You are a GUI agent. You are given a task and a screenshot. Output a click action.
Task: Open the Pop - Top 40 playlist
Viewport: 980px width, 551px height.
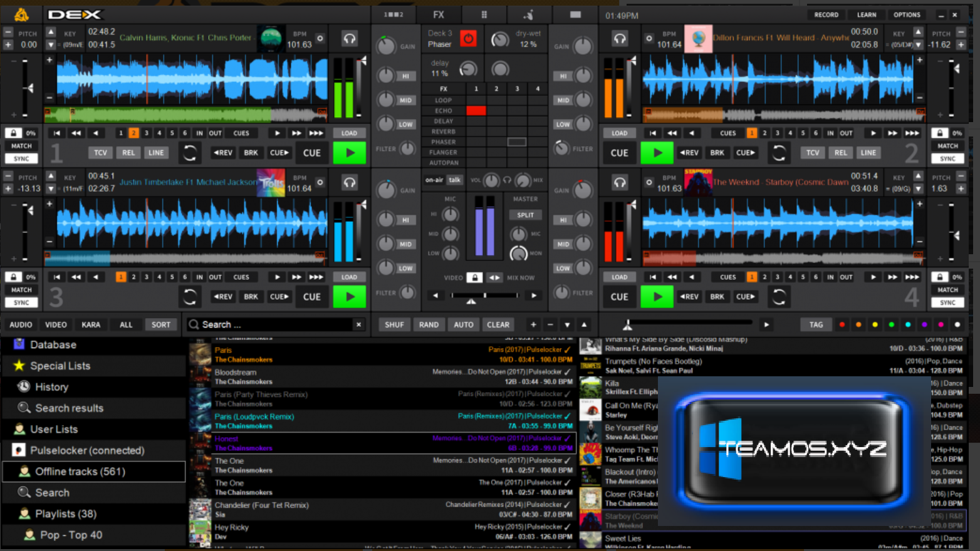pyautogui.click(x=94, y=535)
